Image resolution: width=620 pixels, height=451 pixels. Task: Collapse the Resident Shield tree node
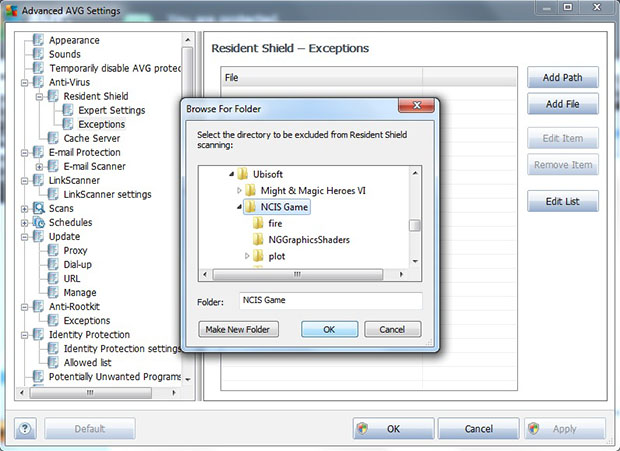pyautogui.click(x=39, y=96)
